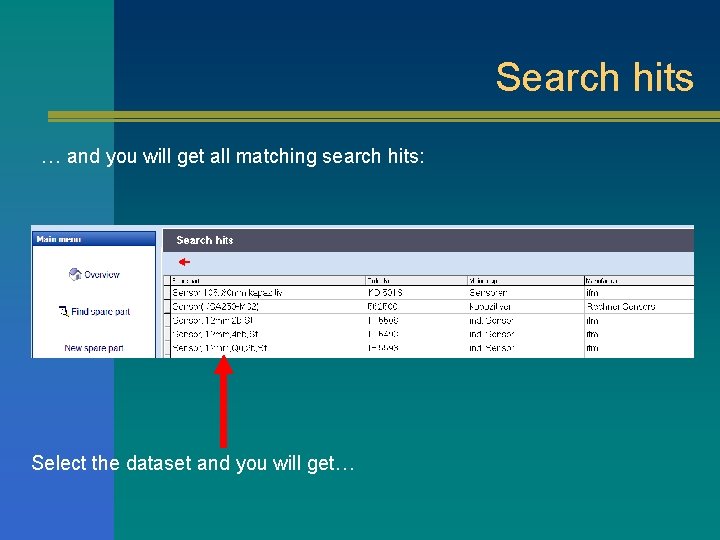Click the row selector of first table row

pos(167,292)
